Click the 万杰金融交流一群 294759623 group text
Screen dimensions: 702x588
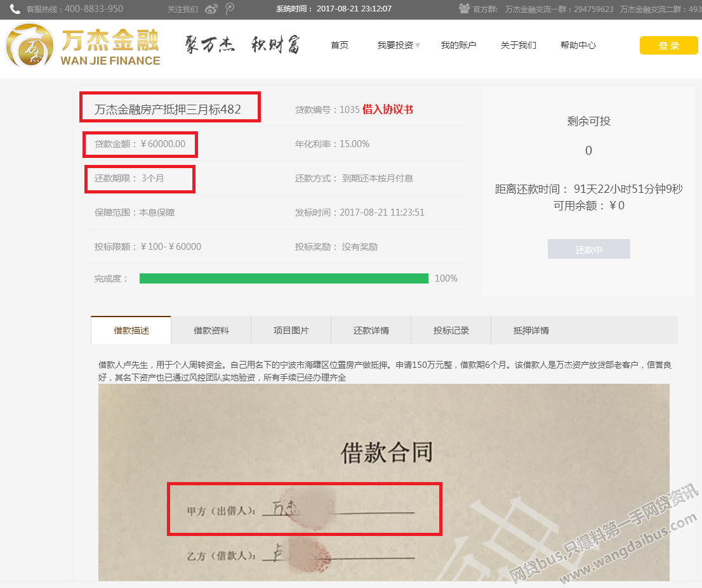pyautogui.click(x=559, y=9)
